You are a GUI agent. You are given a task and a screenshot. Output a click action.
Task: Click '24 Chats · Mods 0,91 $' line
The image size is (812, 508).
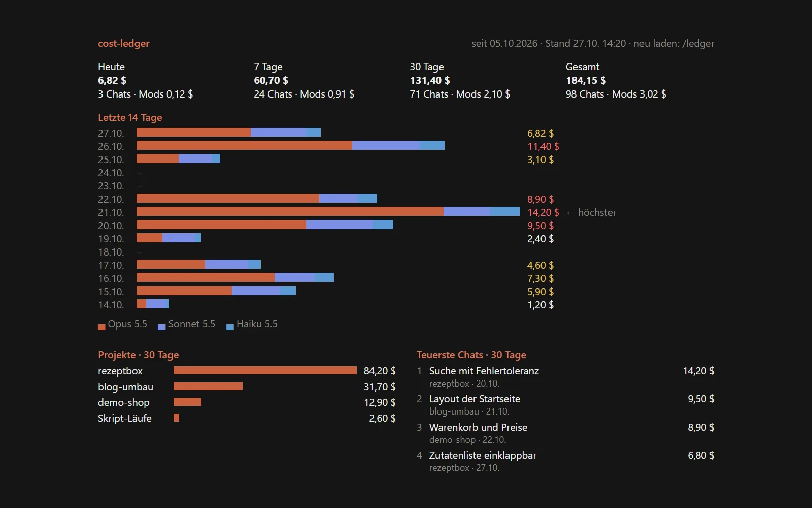point(304,94)
